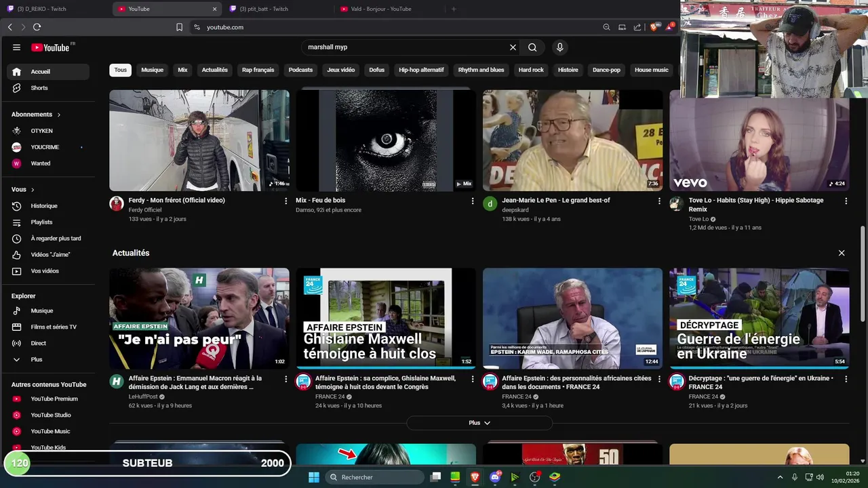Open Brave Shields lion icon

654,27
